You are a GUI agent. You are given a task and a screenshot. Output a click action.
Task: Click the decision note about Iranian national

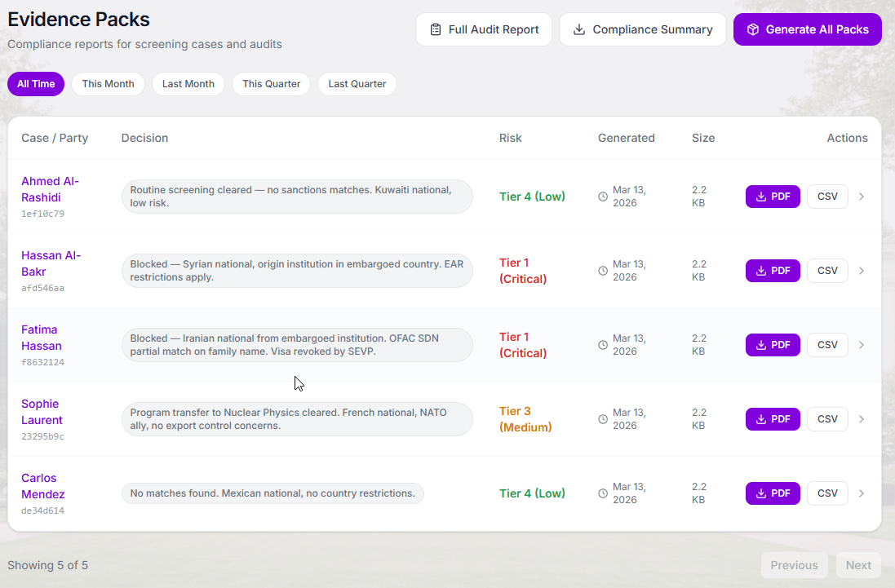point(297,345)
